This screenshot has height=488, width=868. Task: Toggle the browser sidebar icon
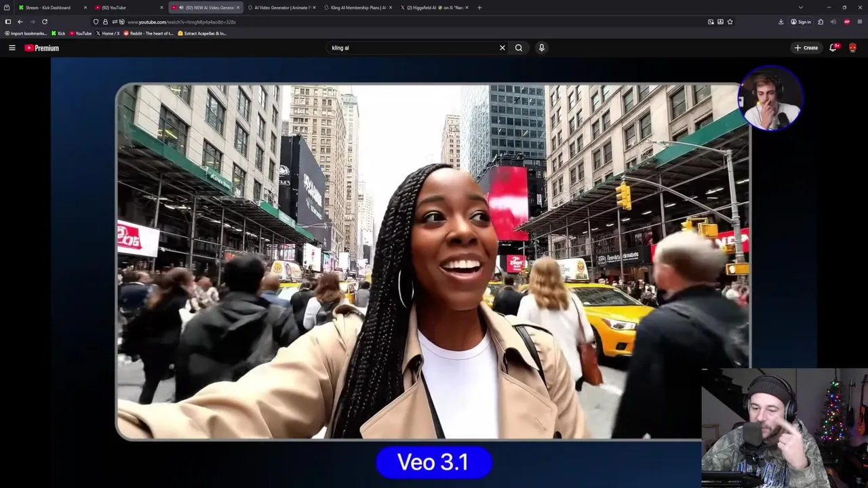click(8, 22)
